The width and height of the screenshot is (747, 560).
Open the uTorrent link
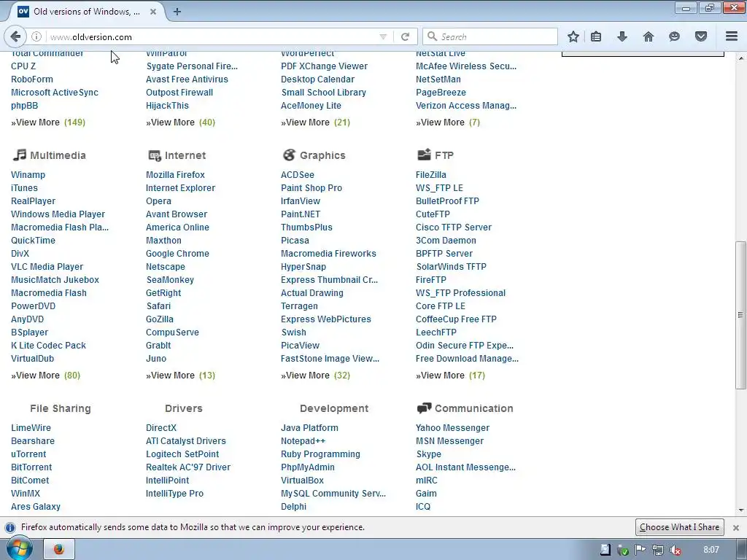click(x=28, y=454)
